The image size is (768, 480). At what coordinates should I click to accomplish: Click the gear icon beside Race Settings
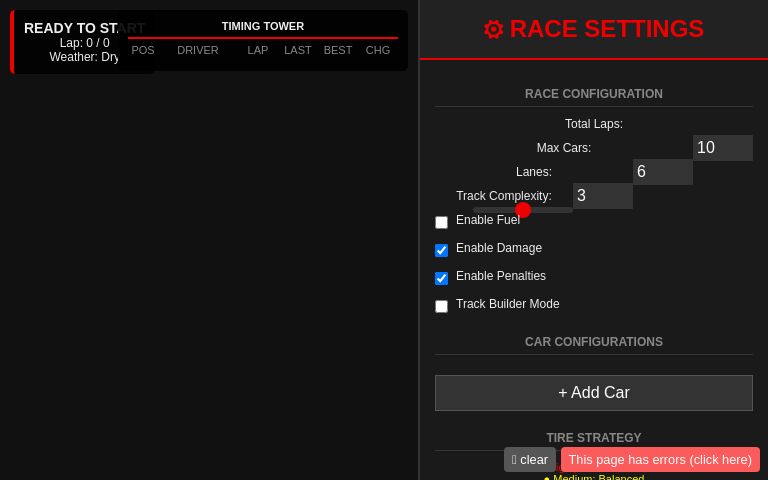tap(493, 29)
